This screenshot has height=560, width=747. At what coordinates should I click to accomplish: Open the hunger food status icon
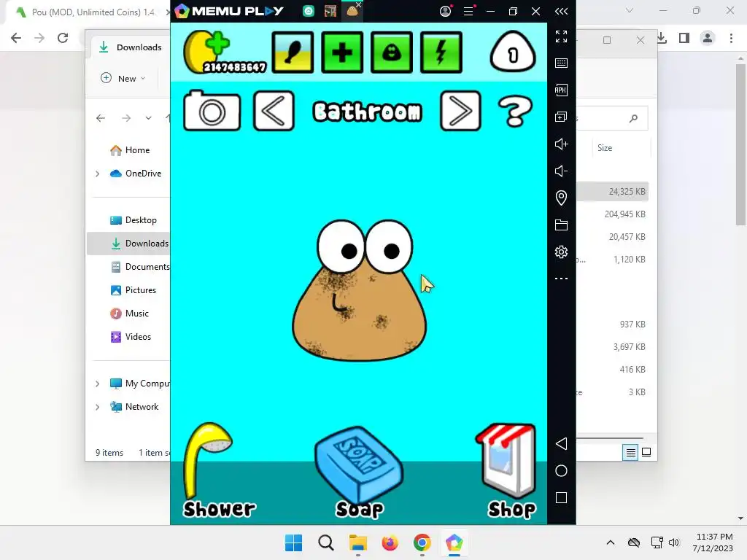pos(293,52)
